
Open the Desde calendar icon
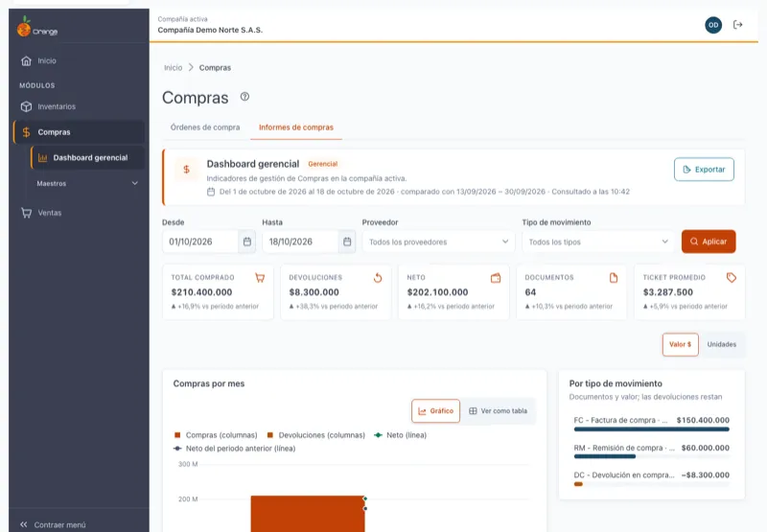[247, 242]
